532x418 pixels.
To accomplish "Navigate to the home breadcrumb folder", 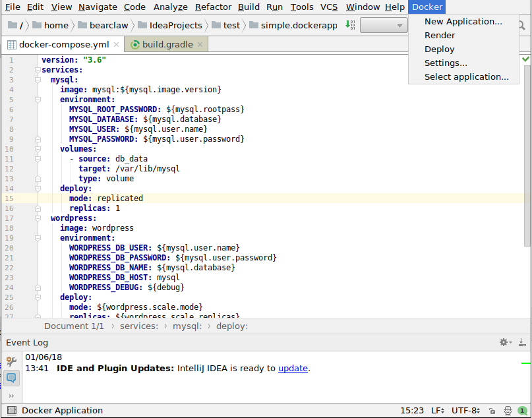I will [x=50, y=26].
